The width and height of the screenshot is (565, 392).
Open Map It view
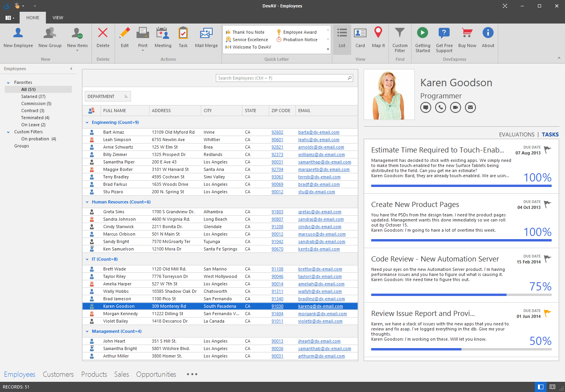coord(378,33)
